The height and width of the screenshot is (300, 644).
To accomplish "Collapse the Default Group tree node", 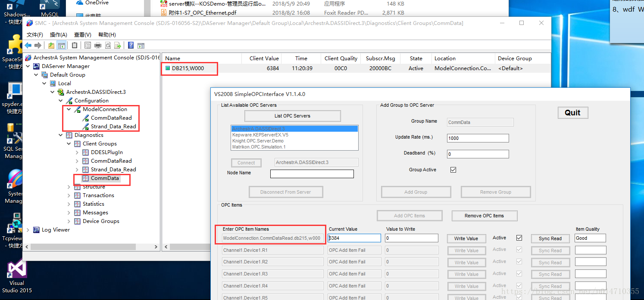I will (36, 75).
